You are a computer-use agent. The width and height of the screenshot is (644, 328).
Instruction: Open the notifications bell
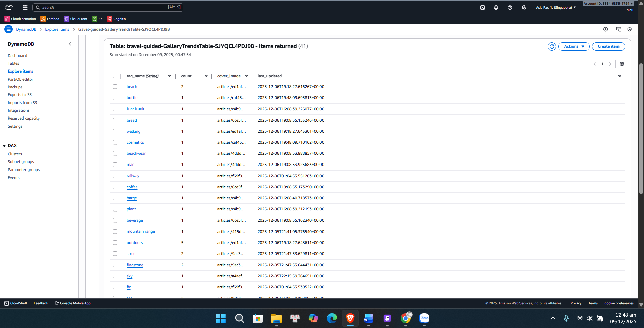(496, 7)
